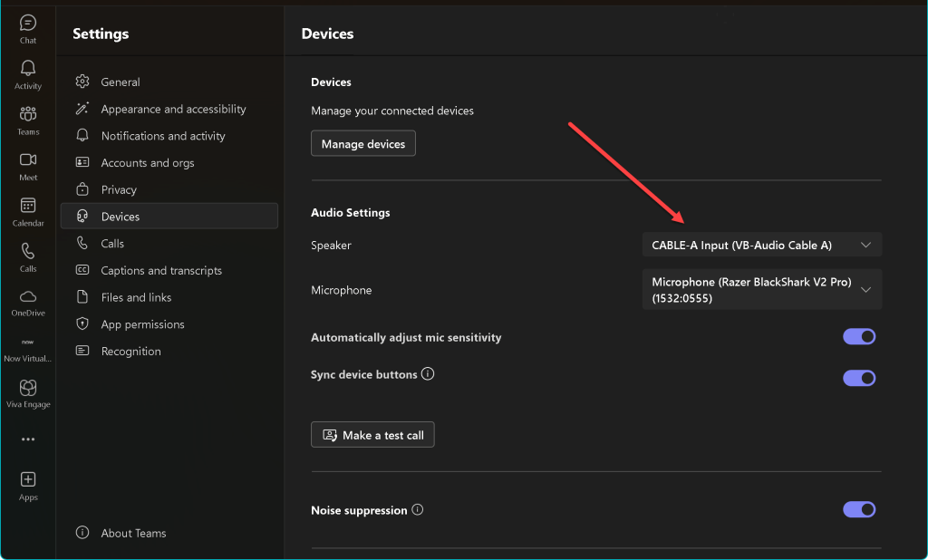The width and height of the screenshot is (928, 560).
Task: Go to Accounts and orgs label
Action: coord(148,163)
